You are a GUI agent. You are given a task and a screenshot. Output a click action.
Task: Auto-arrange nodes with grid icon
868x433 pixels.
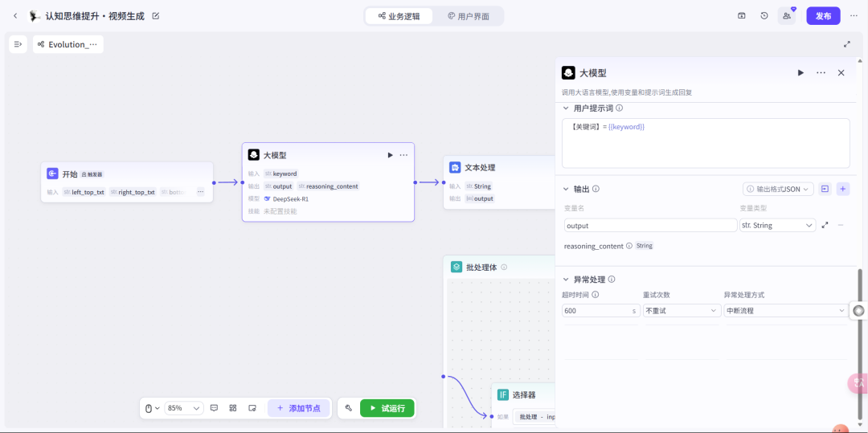(x=233, y=408)
